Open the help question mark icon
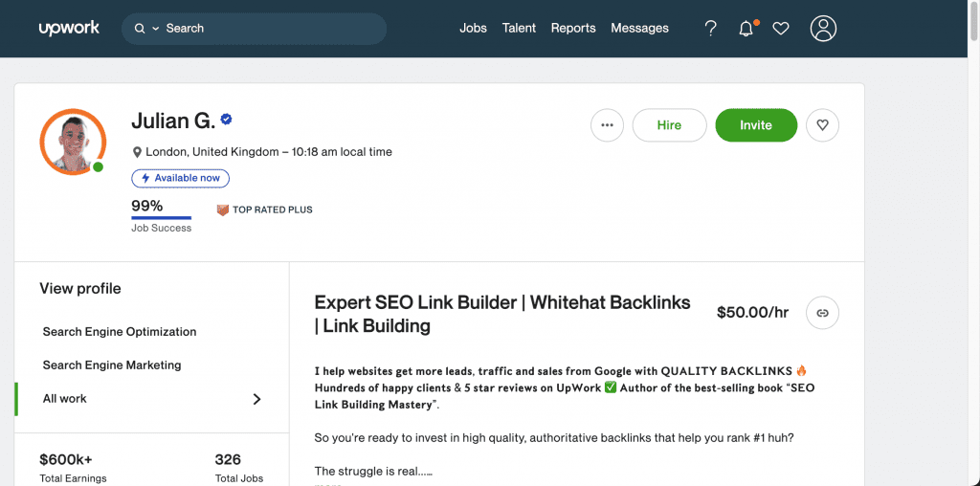980x486 pixels. 710,28
